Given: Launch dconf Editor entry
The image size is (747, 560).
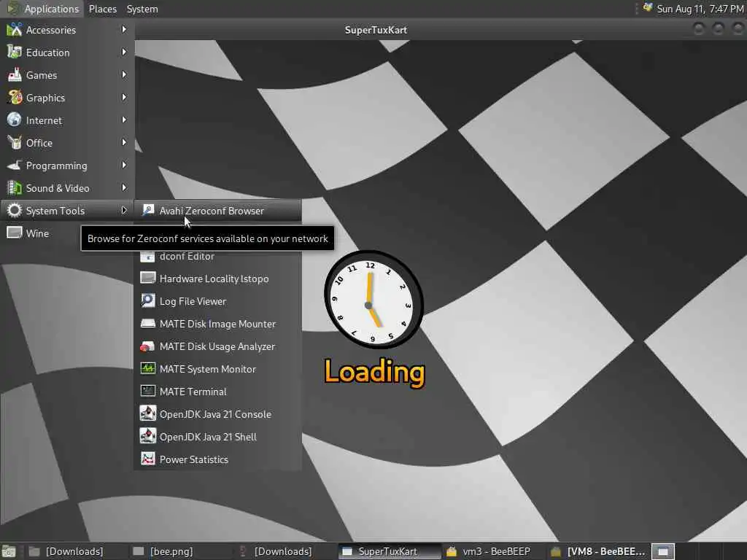Looking at the screenshot, I should [x=218, y=257].
